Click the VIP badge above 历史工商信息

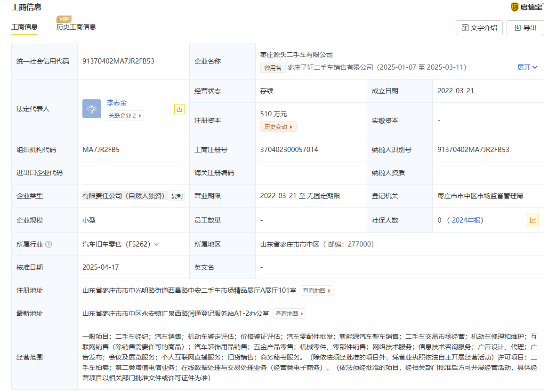(64, 19)
